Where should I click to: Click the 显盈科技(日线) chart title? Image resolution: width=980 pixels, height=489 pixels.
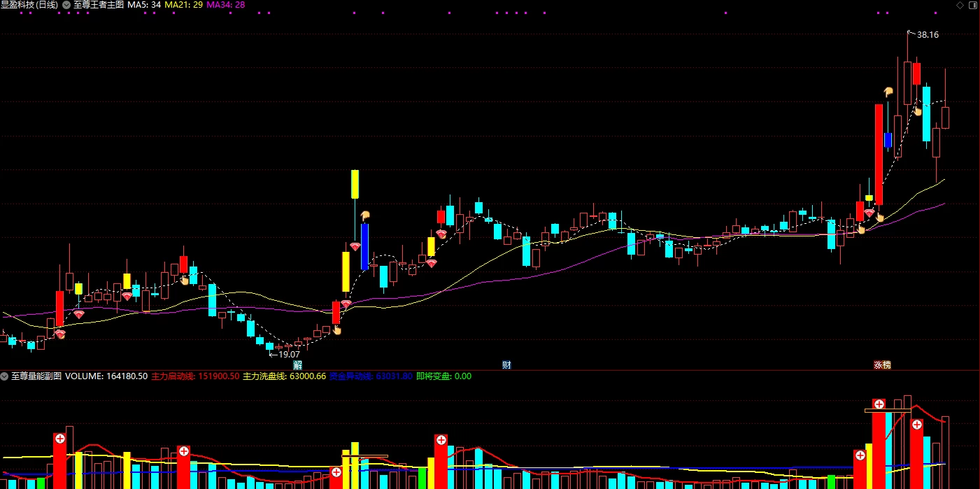point(29,4)
